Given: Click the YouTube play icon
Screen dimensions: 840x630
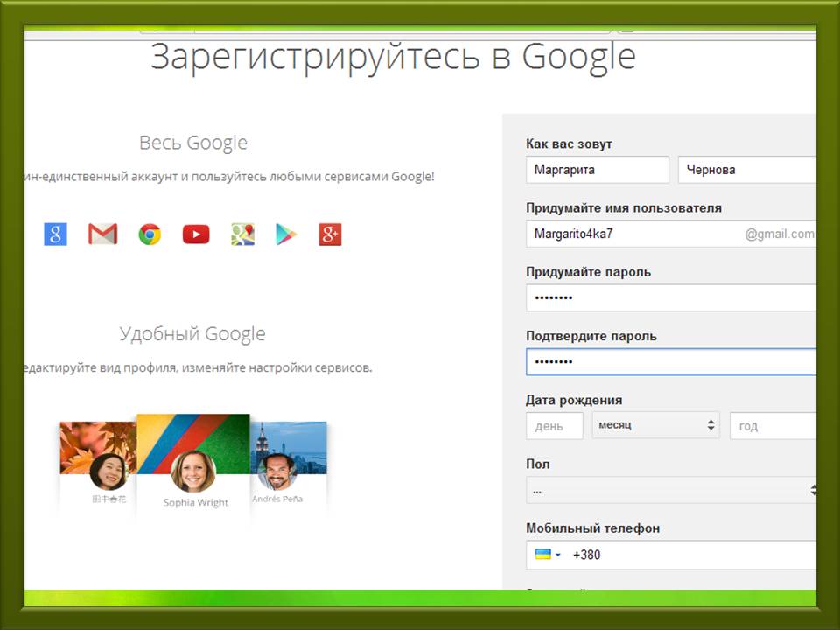Looking at the screenshot, I should [196, 234].
